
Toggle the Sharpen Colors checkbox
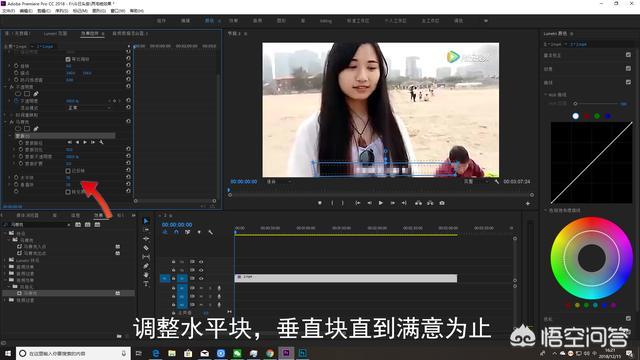[x=68, y=191]
